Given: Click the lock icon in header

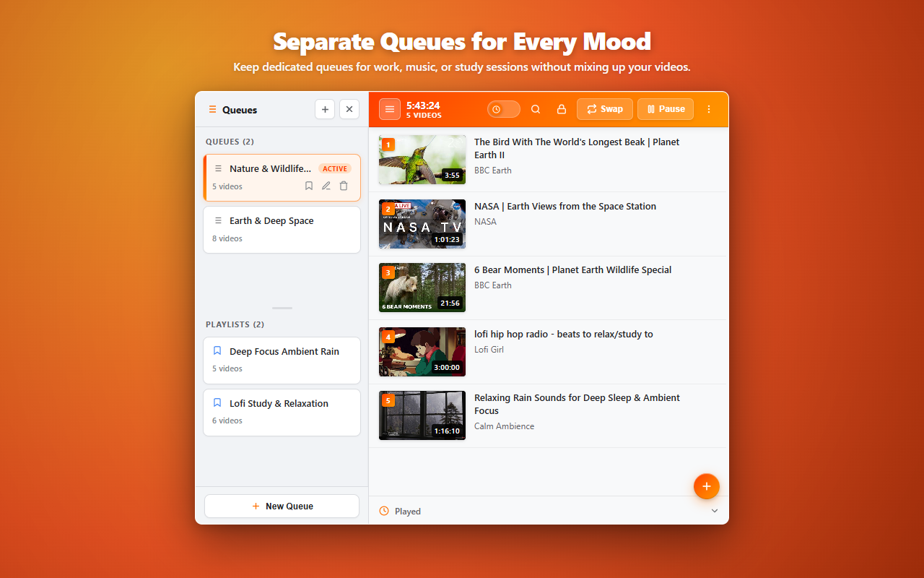Looking at the screenshot, I should pos(561,109).
